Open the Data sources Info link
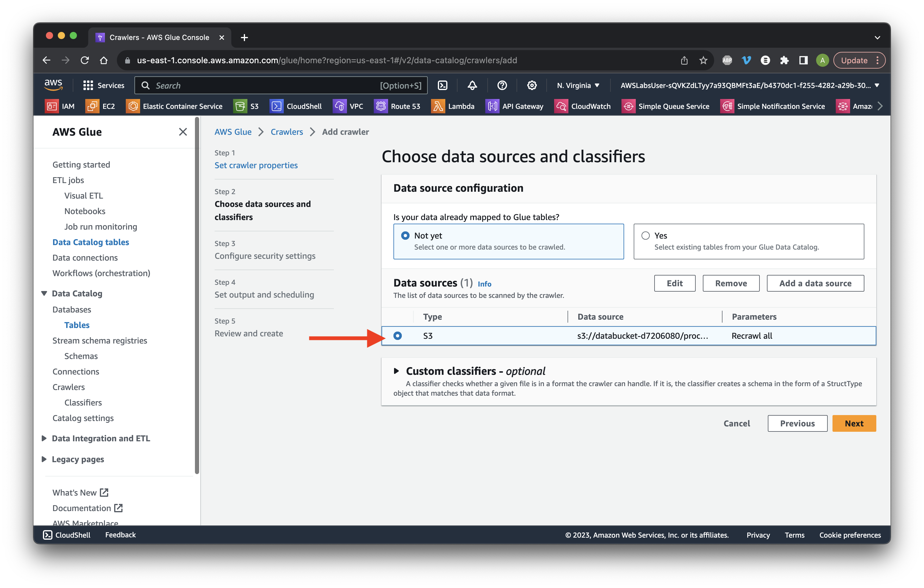The height and width of the screenshot is (588, 924). [x=485, y=284]
